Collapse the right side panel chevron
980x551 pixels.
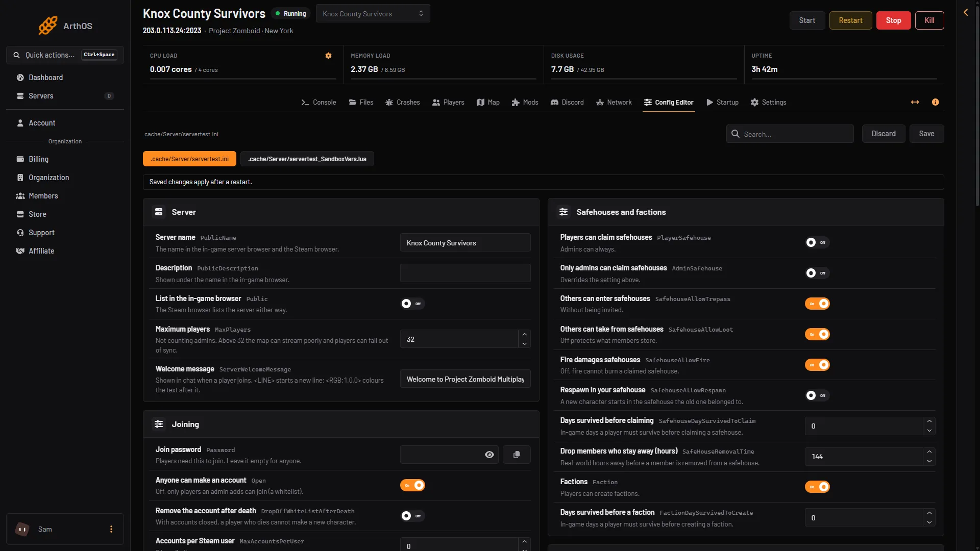click(x=966, y=12)
